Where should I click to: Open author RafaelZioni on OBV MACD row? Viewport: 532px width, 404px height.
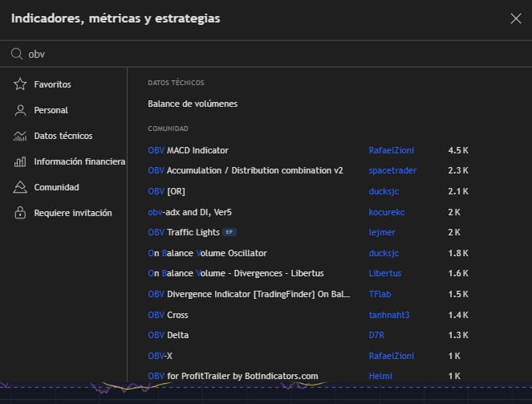click(392, 150)
